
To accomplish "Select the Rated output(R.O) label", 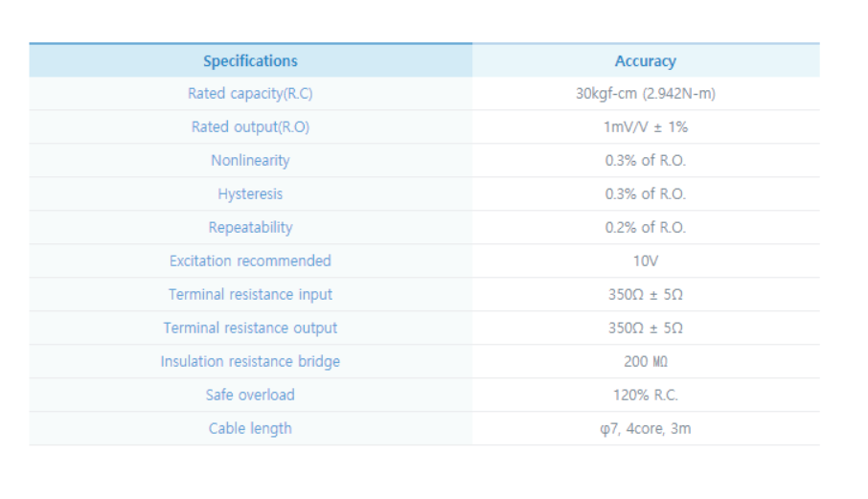I will coord(250,127).
